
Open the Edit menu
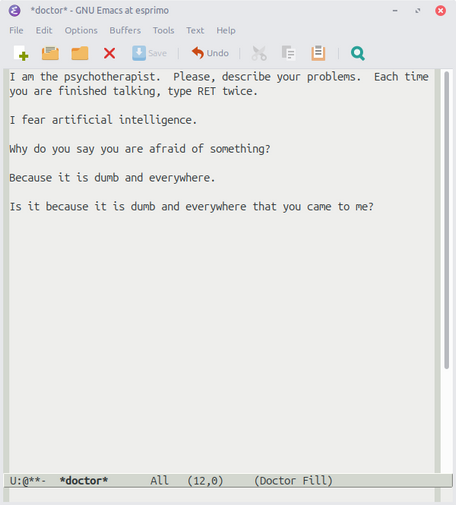(x=44, y=30)
